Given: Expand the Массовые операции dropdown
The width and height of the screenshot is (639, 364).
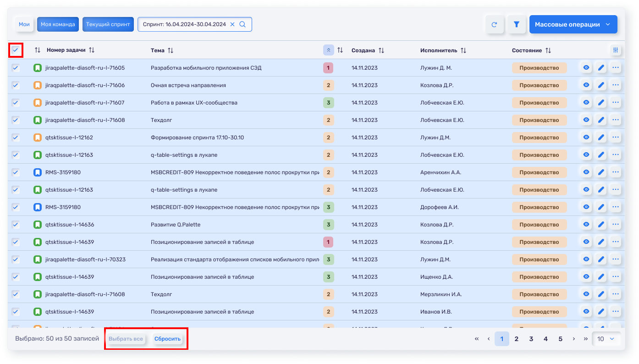Looking at the screenshot, I should pos(573,25).
